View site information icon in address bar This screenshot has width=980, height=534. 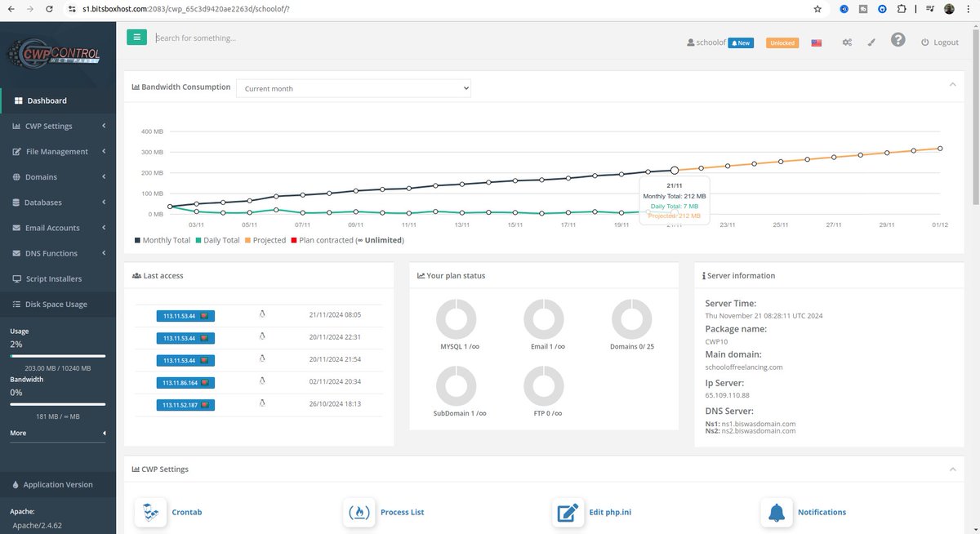tap(72, 9)
